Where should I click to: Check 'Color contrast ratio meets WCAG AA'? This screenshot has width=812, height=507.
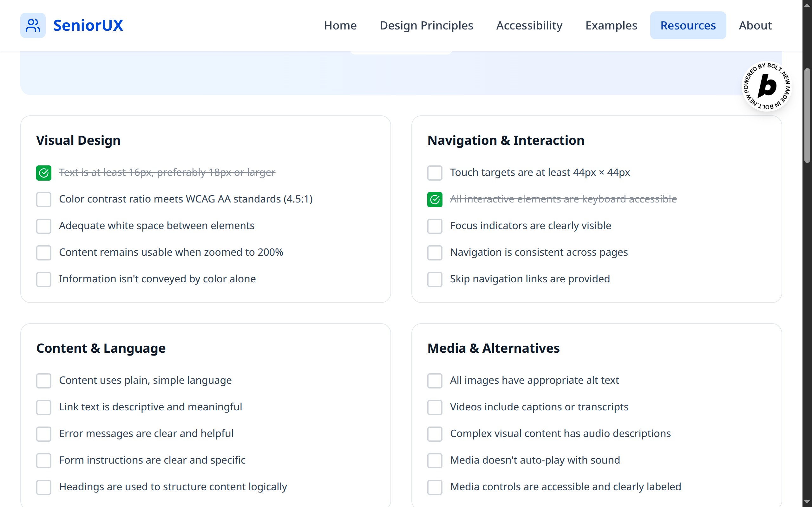[44, 200]
